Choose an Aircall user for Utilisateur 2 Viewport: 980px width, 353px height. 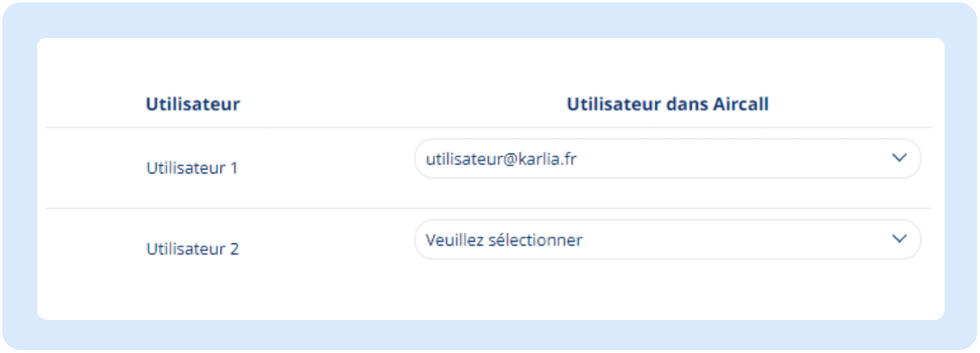pos(667,239)
